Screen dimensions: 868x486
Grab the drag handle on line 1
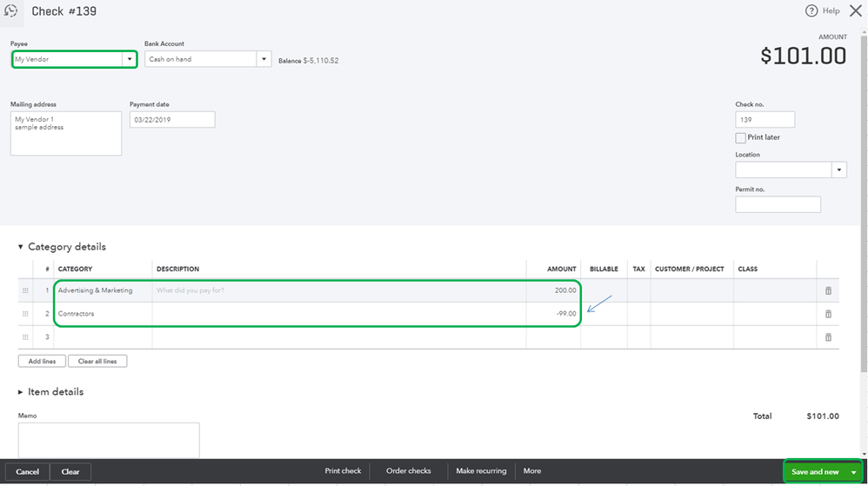click(25, 290)
